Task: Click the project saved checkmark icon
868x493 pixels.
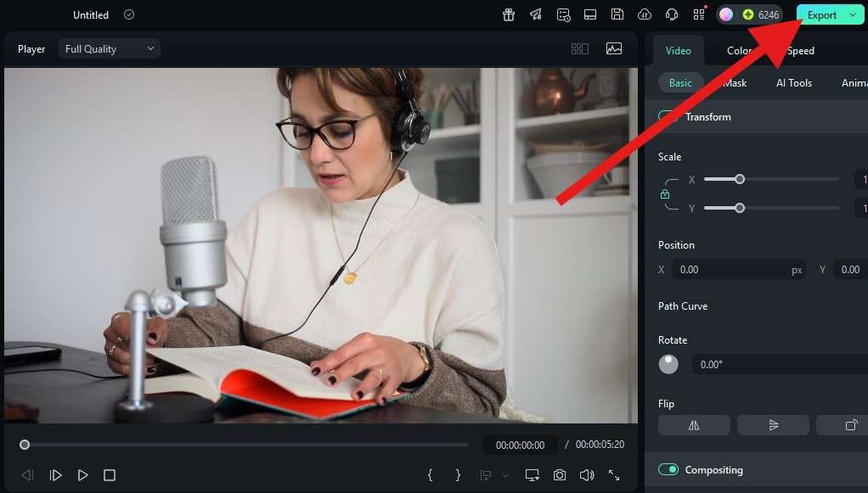Action: [x=129, y=14]
